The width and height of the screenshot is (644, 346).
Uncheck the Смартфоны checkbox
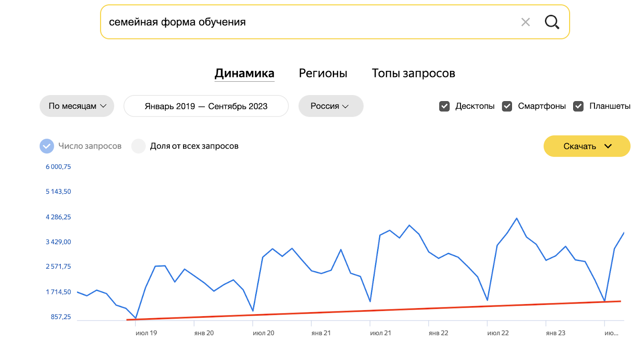[507, 106]
